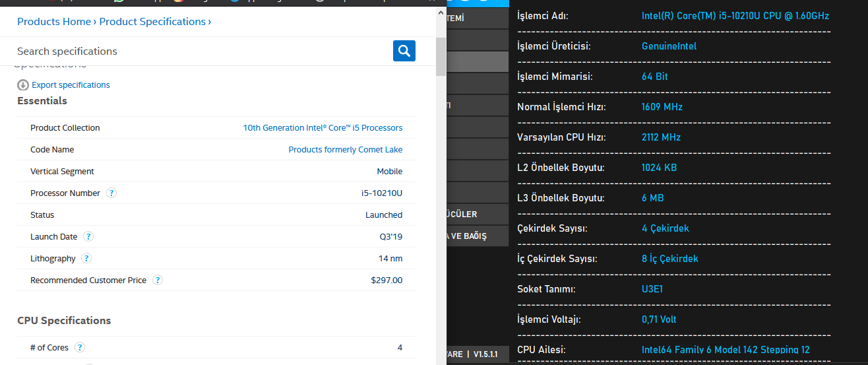Click the scrollbar up arrow
This screenshot has height=365, width=868.
[441, 13]
